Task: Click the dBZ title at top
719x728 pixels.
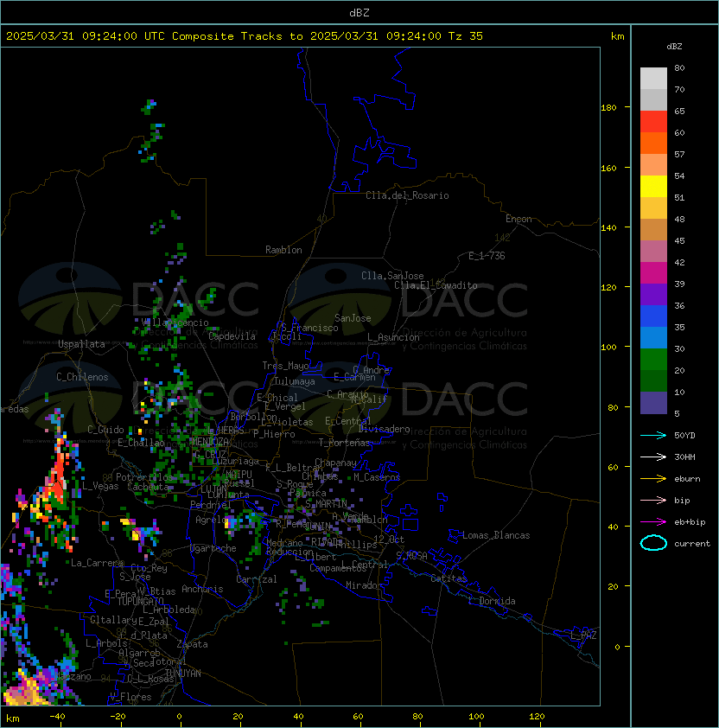Action: click(359, 13)
